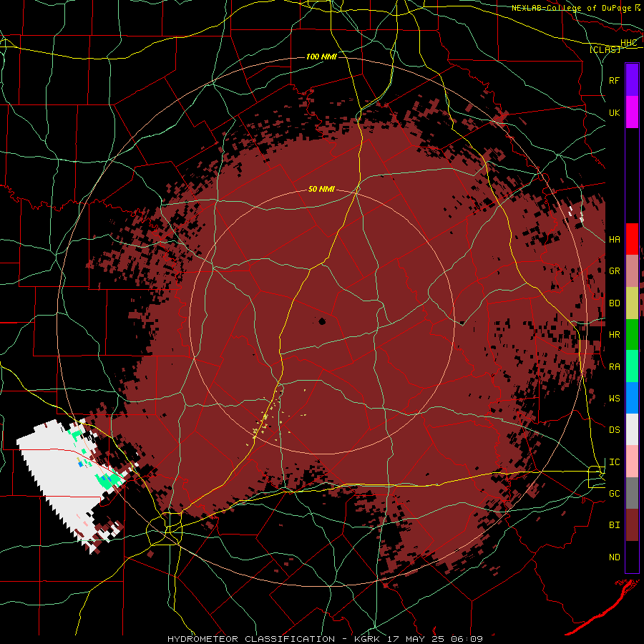The width and height of the screenshot is (644, 644).
Task: Click the HR legend label
Action: tap(615, 335)
